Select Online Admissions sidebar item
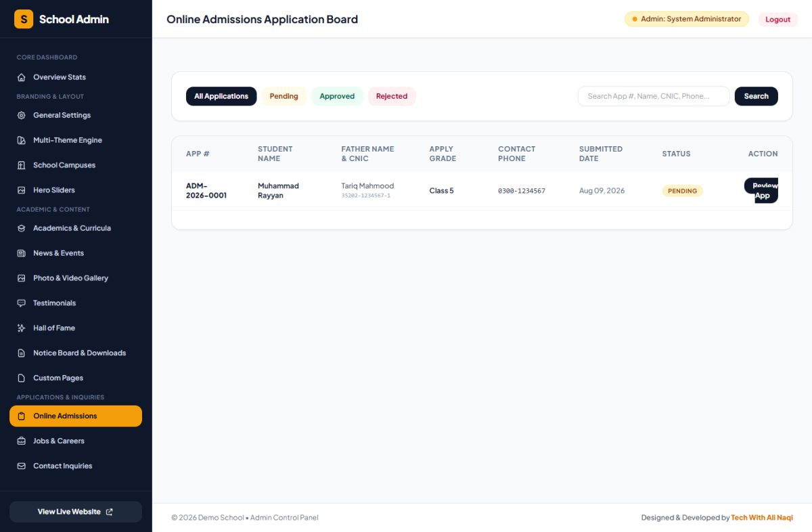Image resolution: width=812 pixels, height=532 pixels. pos(76,416)
